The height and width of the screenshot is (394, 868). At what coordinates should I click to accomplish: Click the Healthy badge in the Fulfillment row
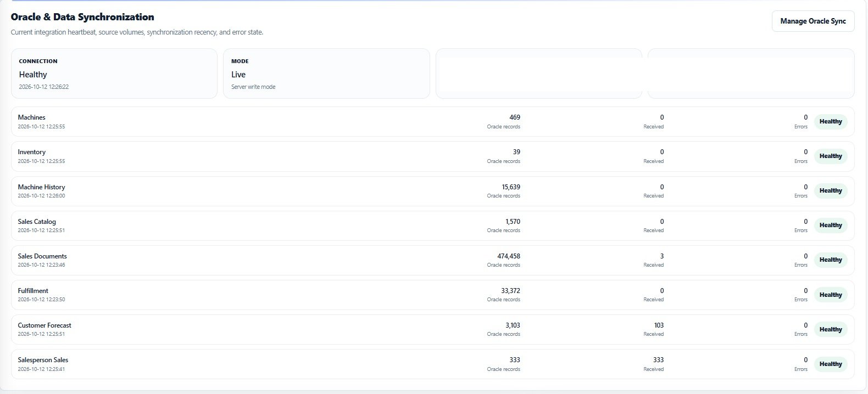coord(831,295)
